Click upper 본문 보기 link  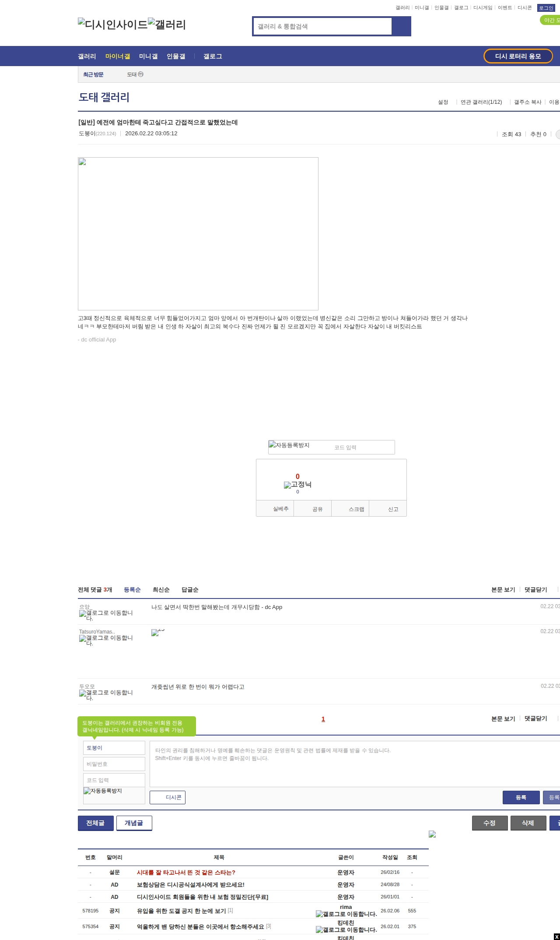click(503, 590)
